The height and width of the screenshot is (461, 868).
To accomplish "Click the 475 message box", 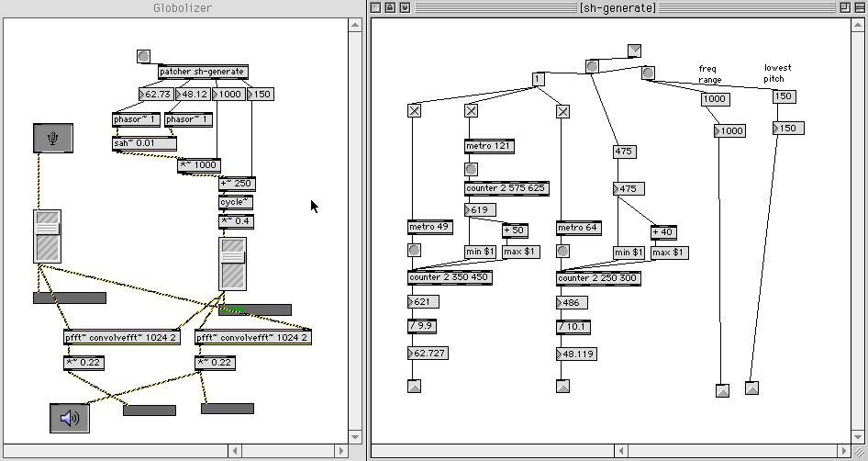I will coord(625,152).
